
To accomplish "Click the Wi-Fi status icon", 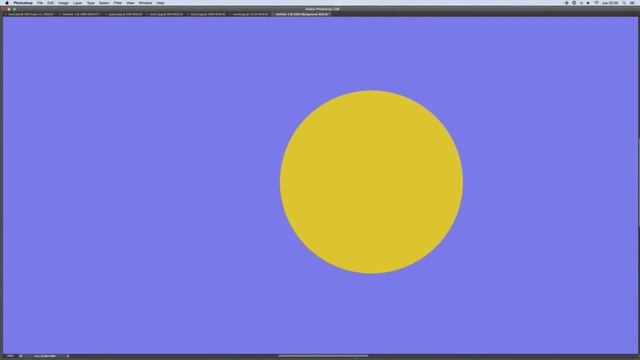I will click(596, 3).
